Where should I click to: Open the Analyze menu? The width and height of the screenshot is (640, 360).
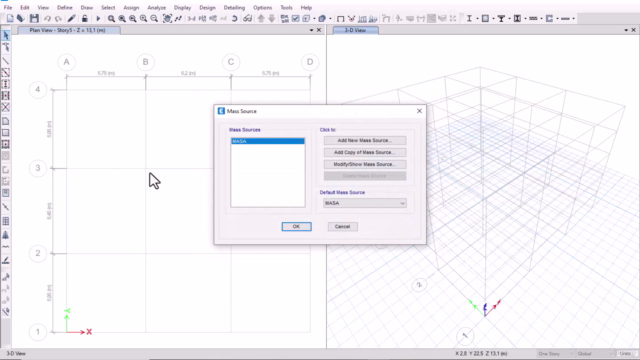(x=156, y=7)
